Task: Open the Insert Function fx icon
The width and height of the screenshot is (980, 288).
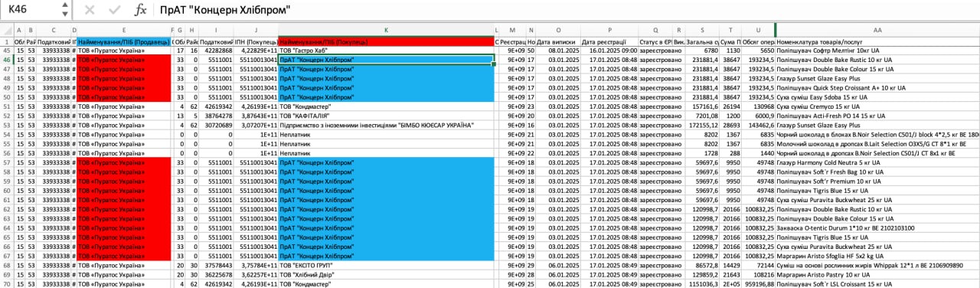Action: pos(140,11)
